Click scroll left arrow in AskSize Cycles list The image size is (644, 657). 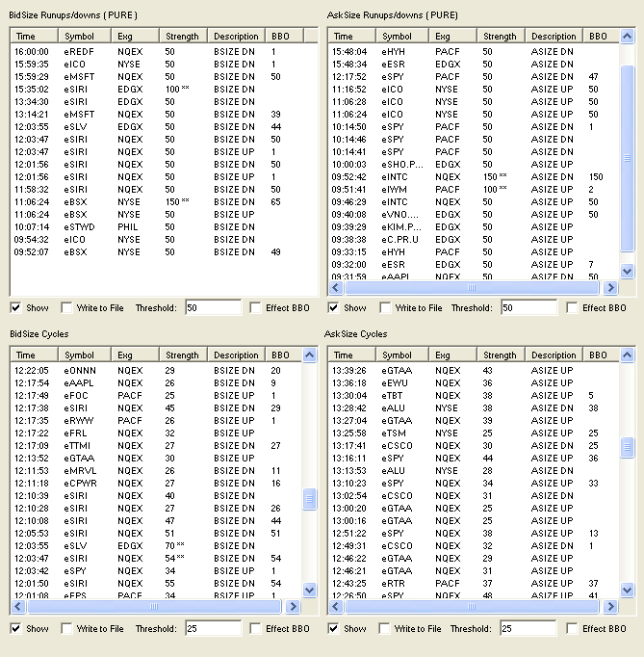(336, 606)
